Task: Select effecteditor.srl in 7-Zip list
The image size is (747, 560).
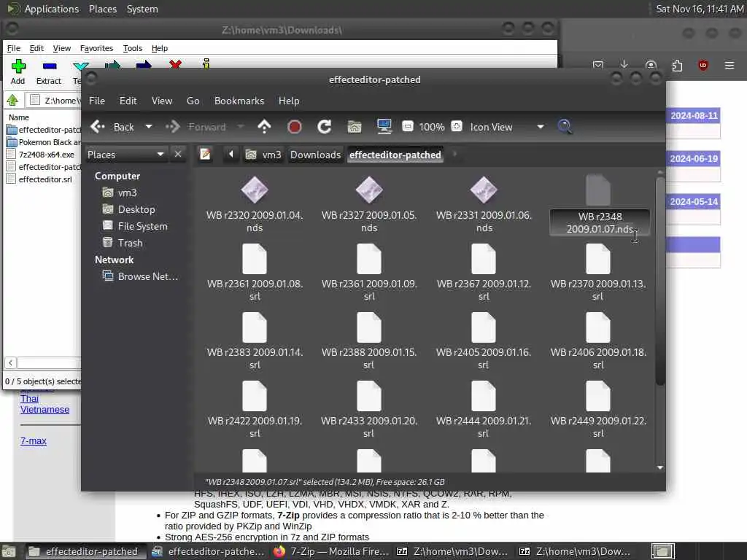Action: coord(44,179)
